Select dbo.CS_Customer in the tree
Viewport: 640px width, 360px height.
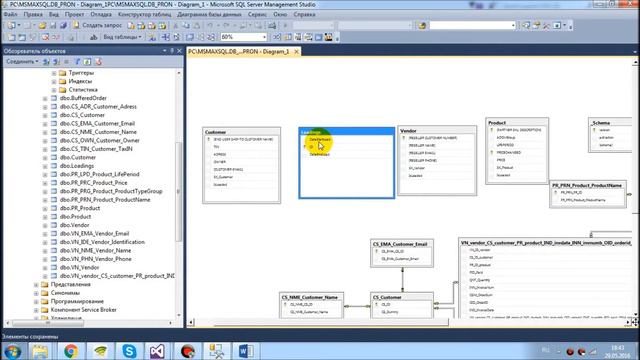[82, 115]
